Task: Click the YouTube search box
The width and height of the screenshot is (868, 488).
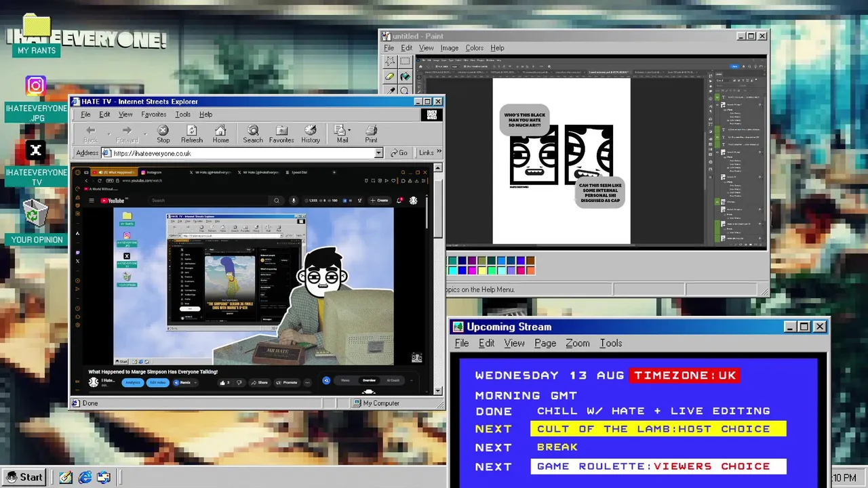Action: [x=207, y=201]
